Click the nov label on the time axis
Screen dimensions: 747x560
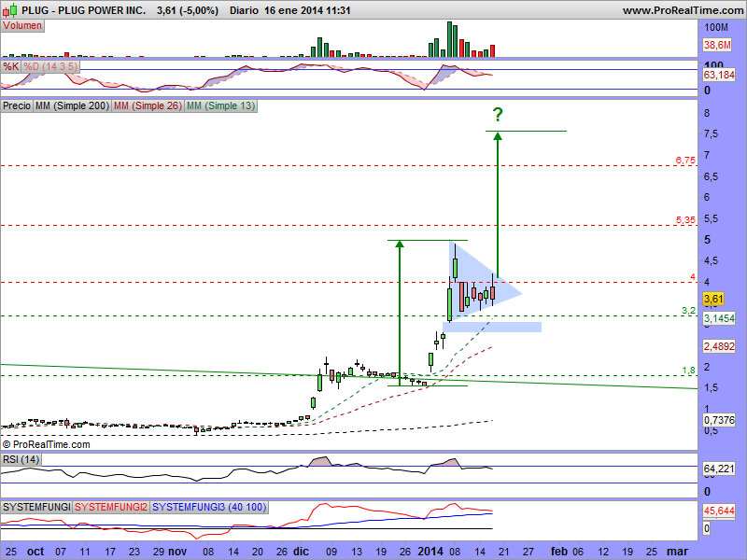(177, 552)
